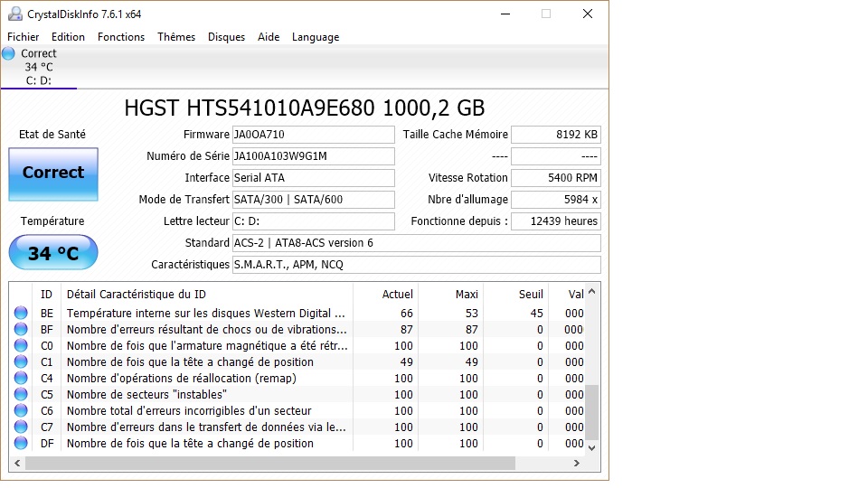Click the status orb for attribute C5
This screenshot has width=868, height=488.
tap(21, 395)
